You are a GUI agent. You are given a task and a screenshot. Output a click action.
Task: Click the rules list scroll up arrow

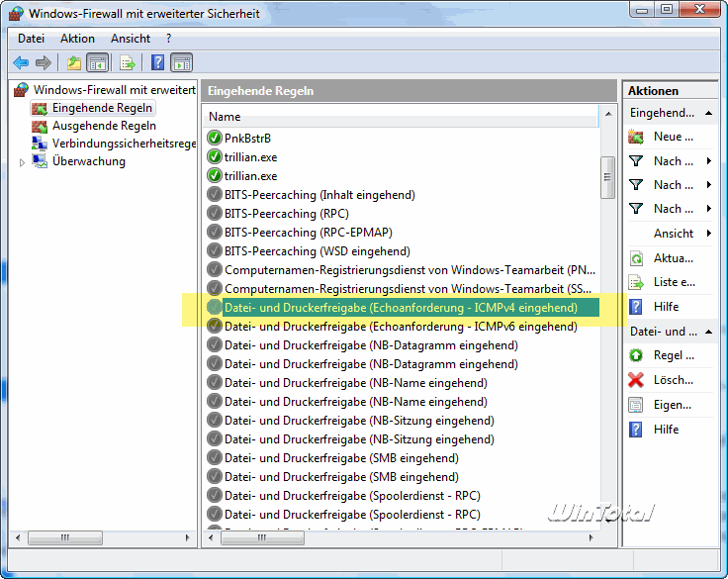(607, 114)
